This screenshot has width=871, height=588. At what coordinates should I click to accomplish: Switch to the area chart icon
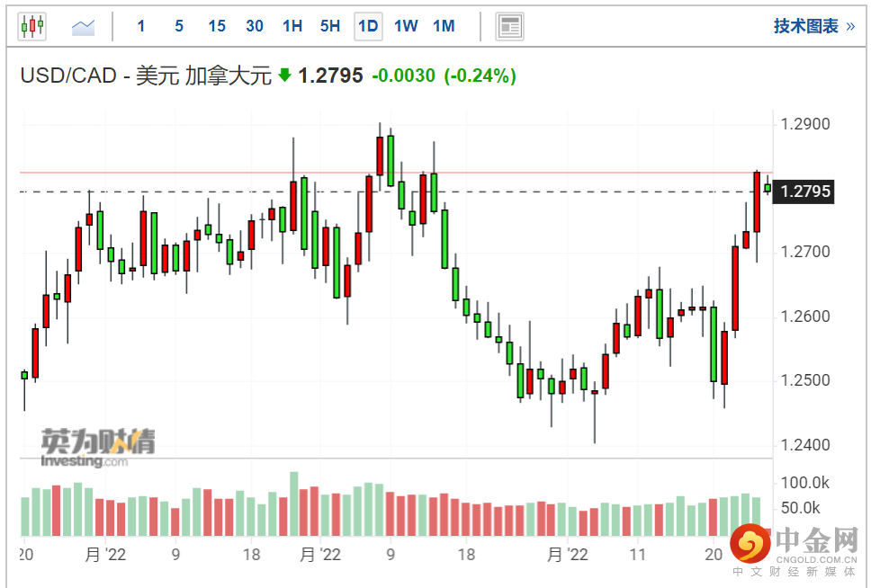coord(84,26)
